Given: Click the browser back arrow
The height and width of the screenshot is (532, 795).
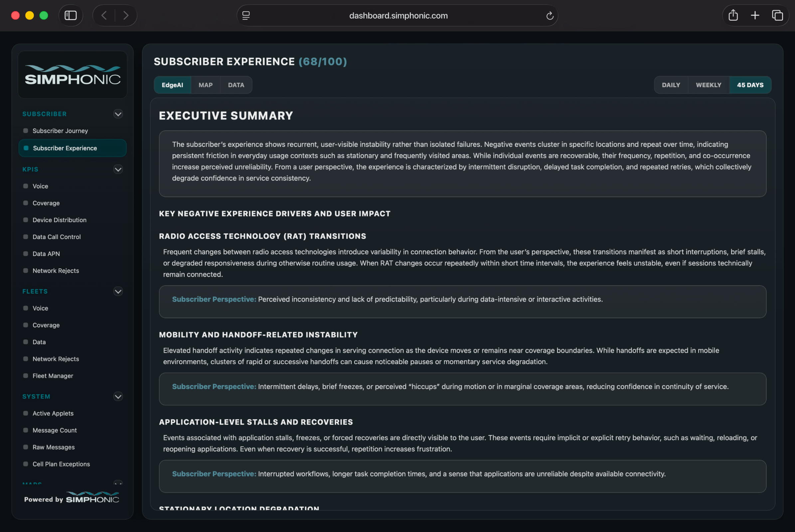Looking at the screenshot, I should [x=104, y=16].
